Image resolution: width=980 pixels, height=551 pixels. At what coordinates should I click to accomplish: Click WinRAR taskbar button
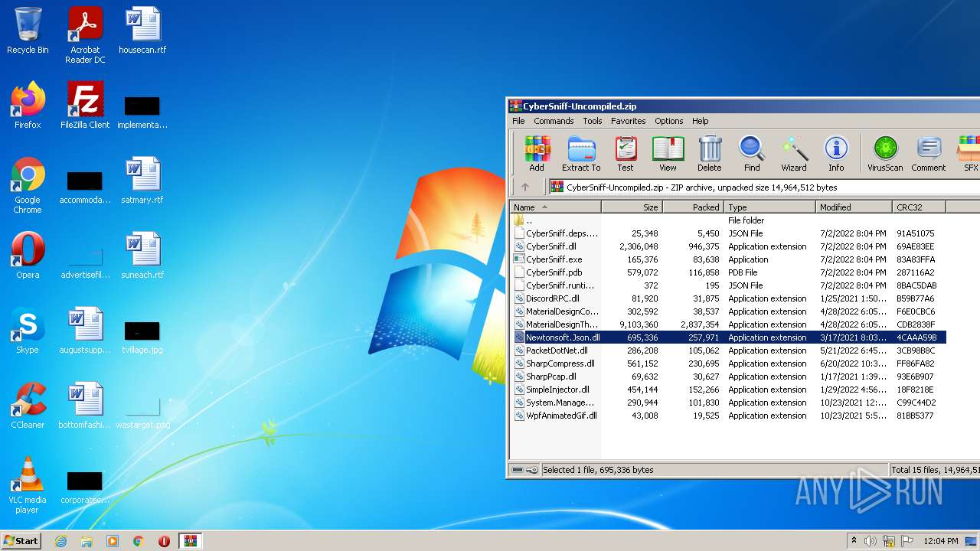[x=190, y=541]
